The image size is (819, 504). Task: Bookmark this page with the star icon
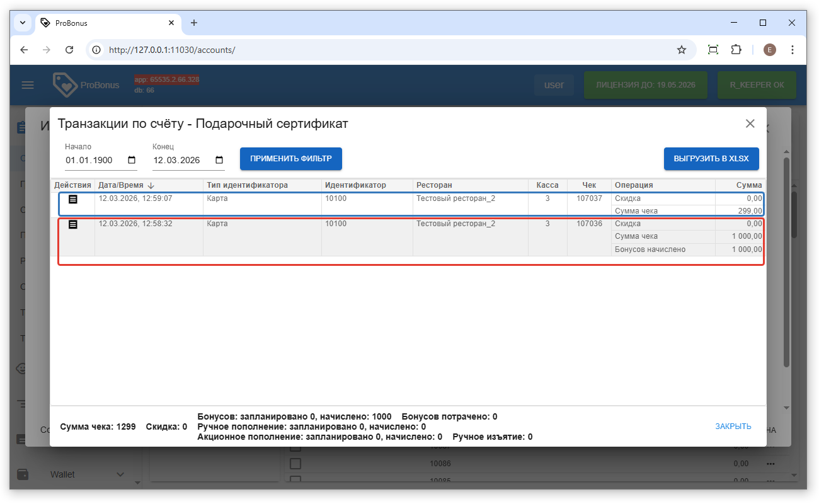(681, 50)
